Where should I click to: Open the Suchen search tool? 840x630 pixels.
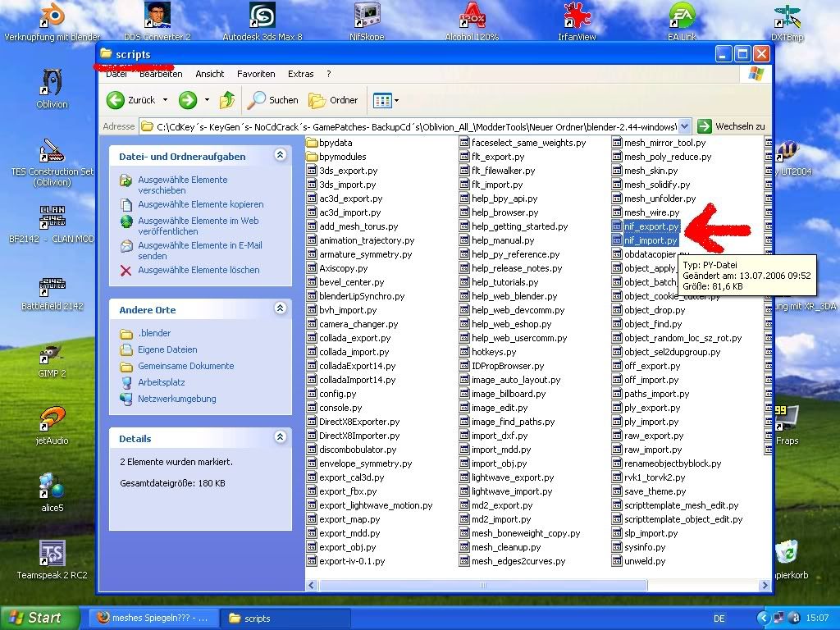[273, 100]
